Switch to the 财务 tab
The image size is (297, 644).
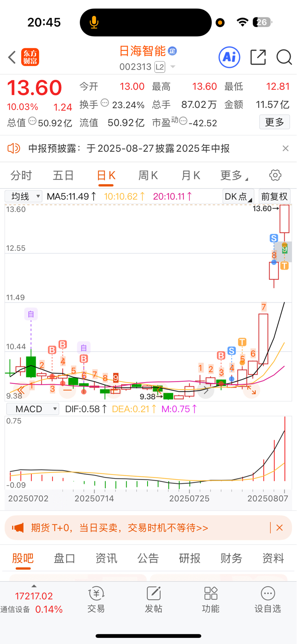[231, 558]
